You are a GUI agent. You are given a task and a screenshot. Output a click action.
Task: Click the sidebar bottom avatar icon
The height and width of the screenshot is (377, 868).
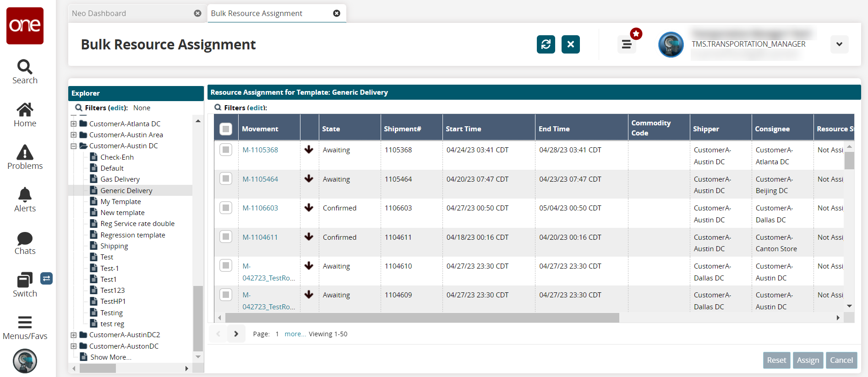pyautogui.click(x=25, y=361)
